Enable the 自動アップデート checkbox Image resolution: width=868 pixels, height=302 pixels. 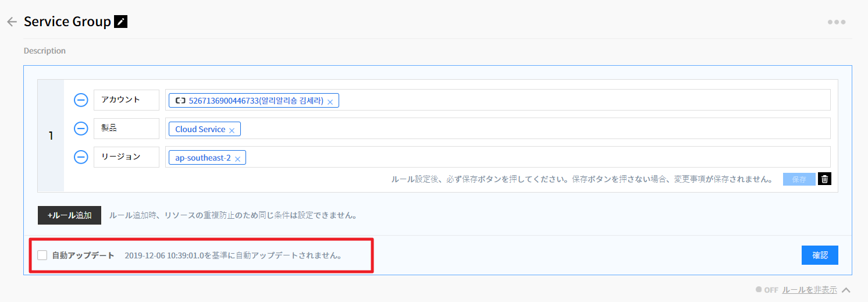pyautogui.click(x=42, y=255)
